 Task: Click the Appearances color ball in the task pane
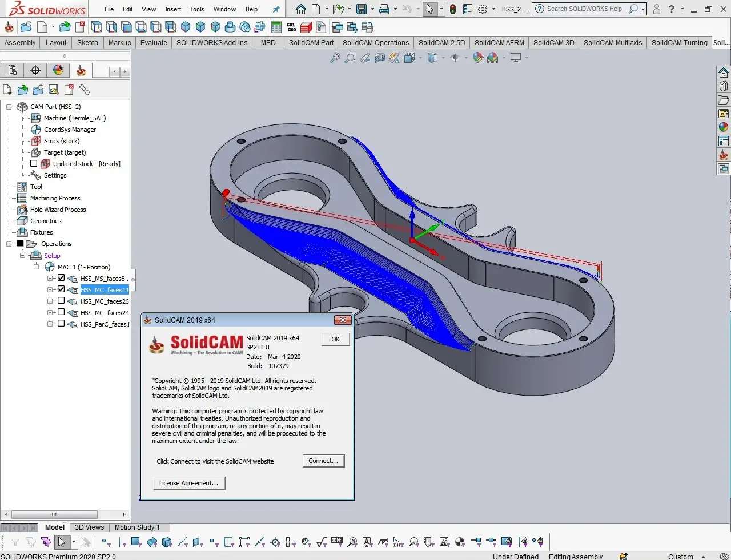coord(724,127)
